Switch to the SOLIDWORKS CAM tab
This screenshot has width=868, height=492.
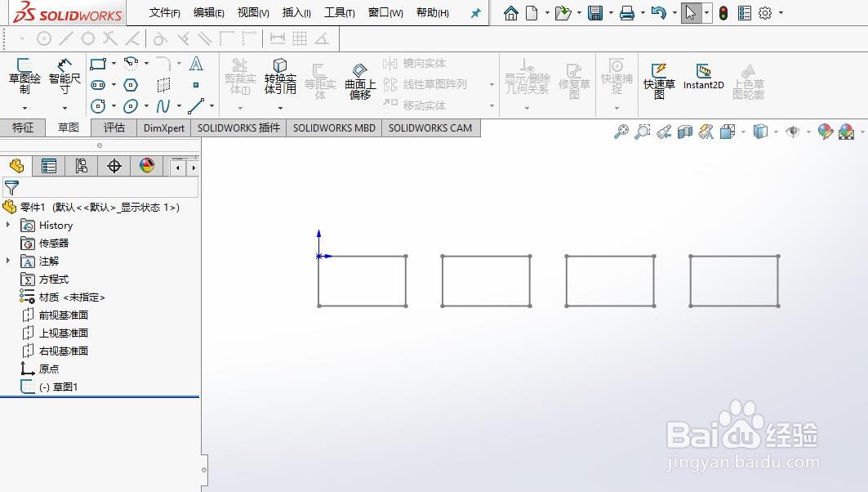430,128
